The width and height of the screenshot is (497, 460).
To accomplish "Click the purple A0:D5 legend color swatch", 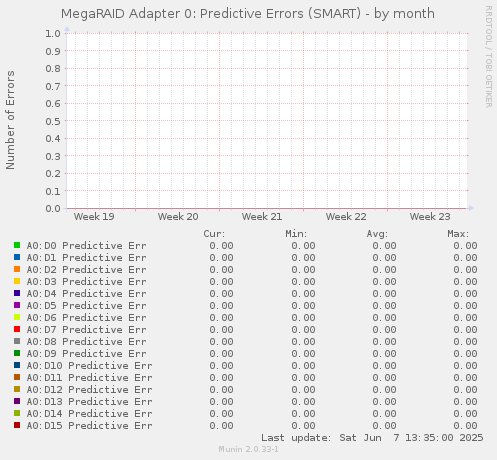I will coord(17,305).
